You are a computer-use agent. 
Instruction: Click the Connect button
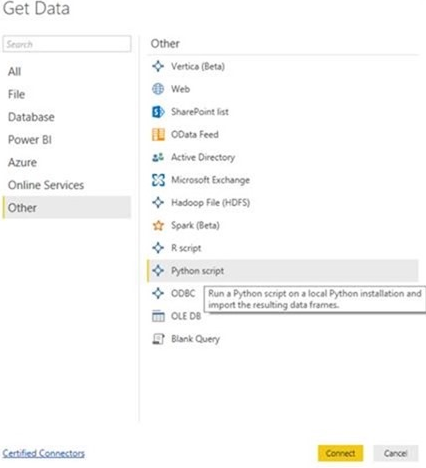(x=340, y=453)
